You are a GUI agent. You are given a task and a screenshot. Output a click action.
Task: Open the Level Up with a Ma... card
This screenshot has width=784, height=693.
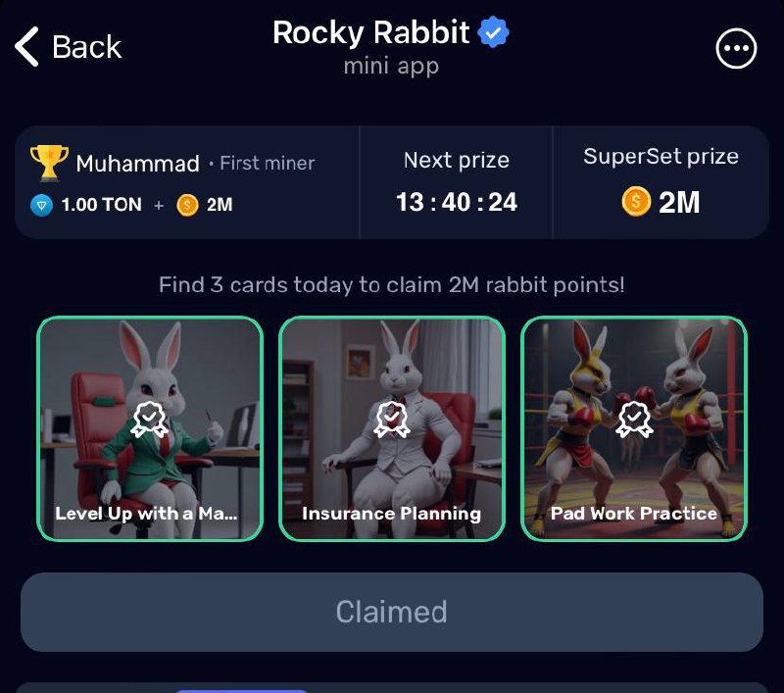click(150, 428)
